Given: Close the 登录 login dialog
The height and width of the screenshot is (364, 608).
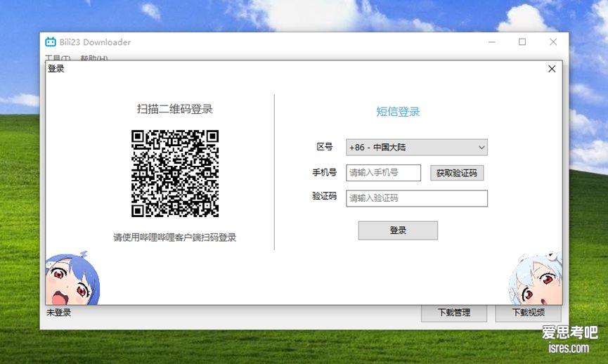Looking at the screenshot, I should (552, 69).
